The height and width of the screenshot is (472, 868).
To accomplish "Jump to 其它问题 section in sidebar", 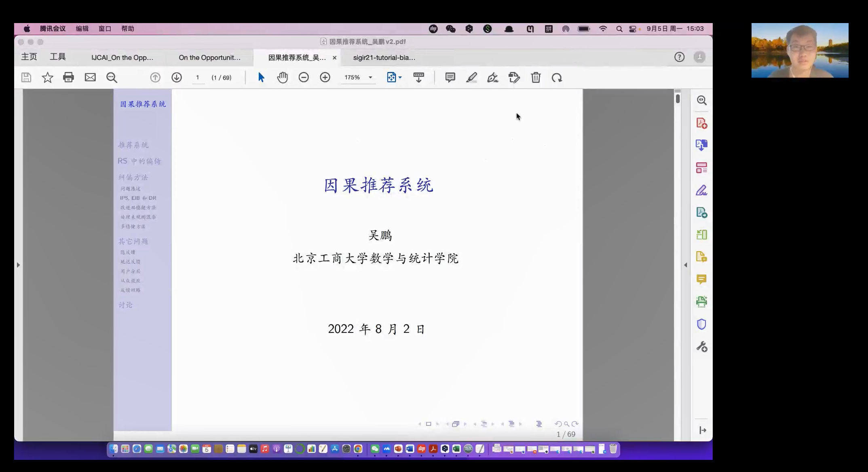I will [133, 241].
